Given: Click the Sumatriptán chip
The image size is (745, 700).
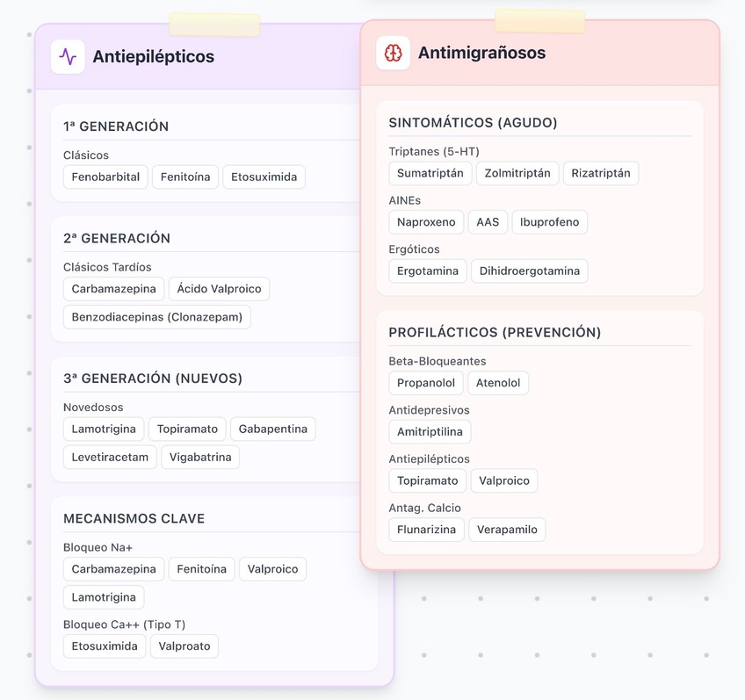Looking at the screenshot, I should [x=430, y=173].
